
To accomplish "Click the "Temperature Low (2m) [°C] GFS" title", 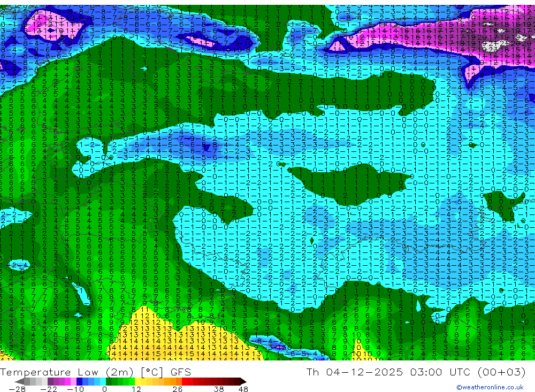I will tap(96, 372).
